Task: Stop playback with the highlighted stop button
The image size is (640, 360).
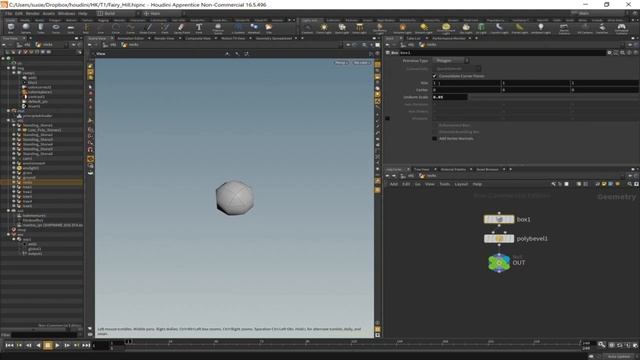Action: click(x=48, y=345)
